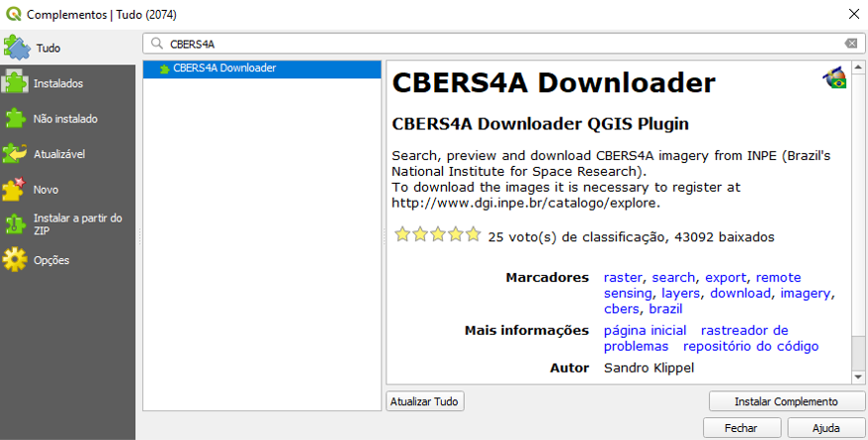The image size is (868, 440).
Task: Open the Atualizável plugins icon
Action: point(15,154)
